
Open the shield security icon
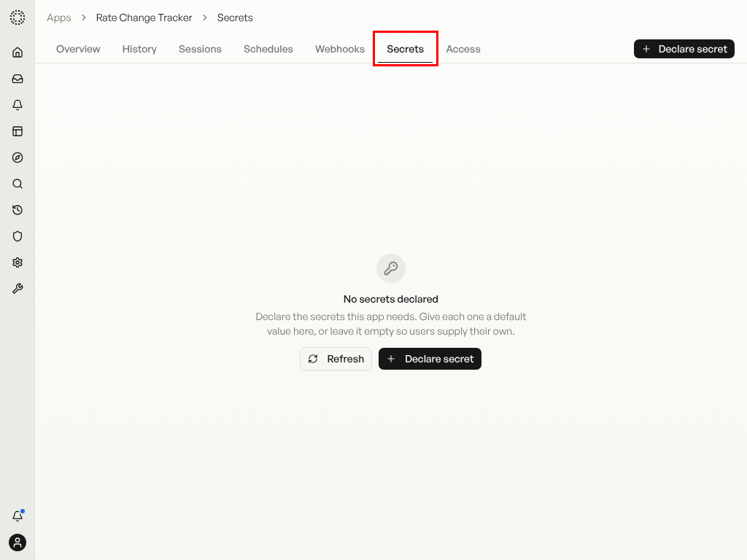click(x=18, y=236)
